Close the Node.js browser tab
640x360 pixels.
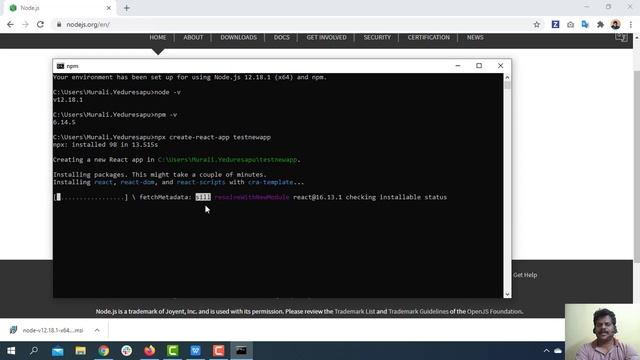[109, 8]
